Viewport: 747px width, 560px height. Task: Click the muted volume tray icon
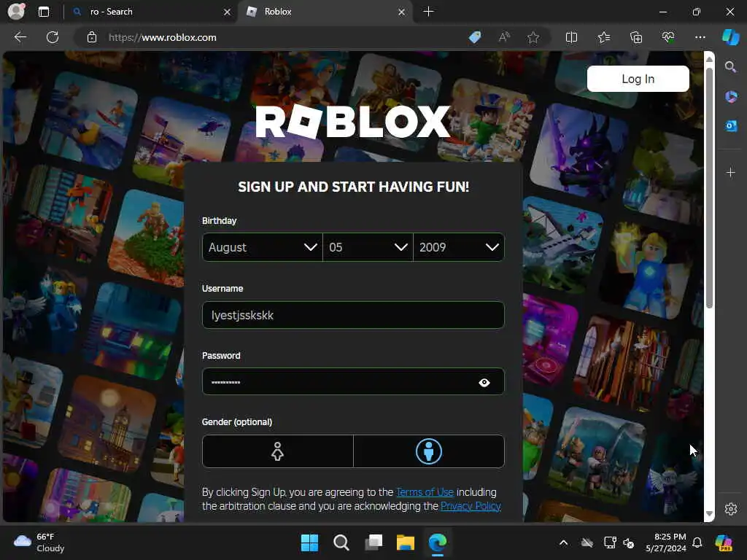tap(628, 542)
